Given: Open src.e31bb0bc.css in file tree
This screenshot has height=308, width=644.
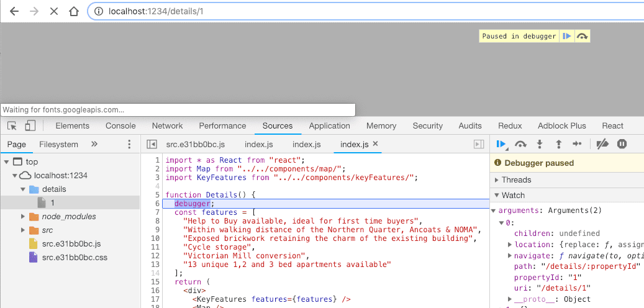Looking at the screenshot, I should coord(75,258).
